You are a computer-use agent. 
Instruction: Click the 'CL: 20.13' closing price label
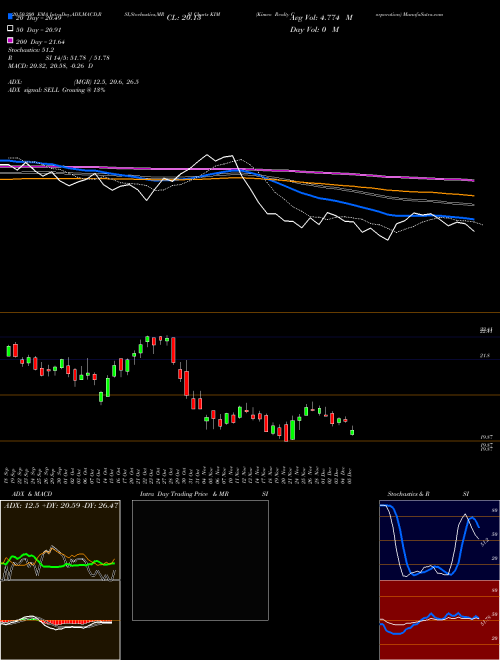tap(184, 18)
